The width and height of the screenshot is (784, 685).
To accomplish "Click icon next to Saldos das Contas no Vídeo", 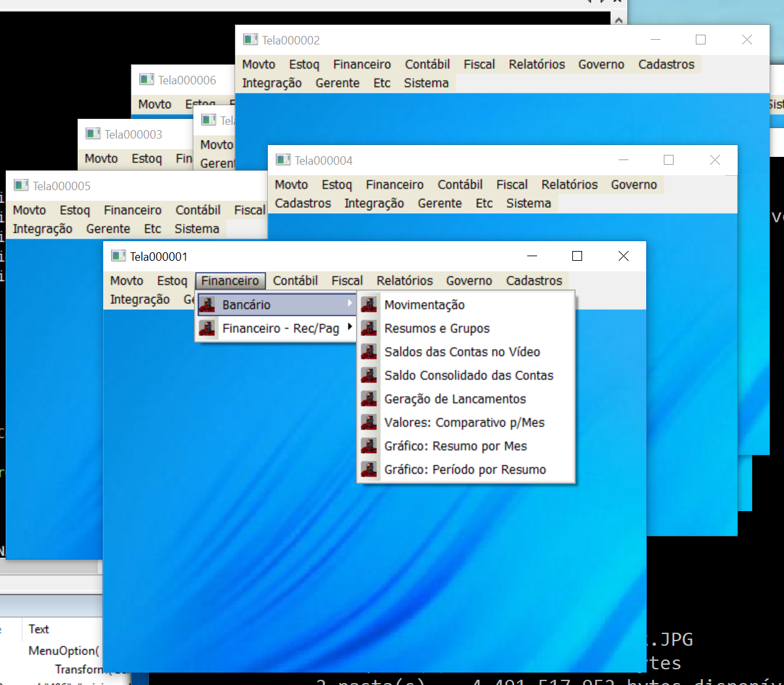I will coord(369,352).
